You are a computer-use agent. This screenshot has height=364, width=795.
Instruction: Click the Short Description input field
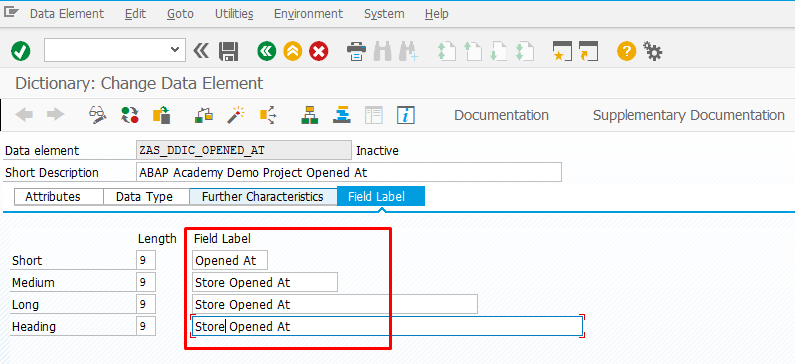(349, 172)
